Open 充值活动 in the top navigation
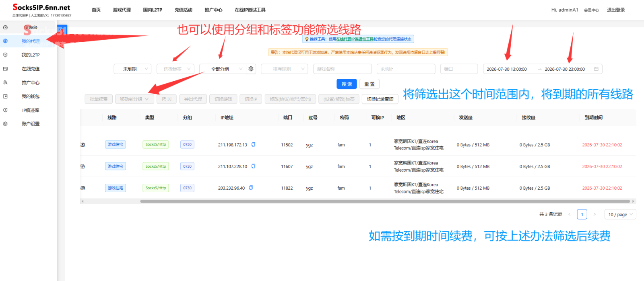 tap(184, 10)
